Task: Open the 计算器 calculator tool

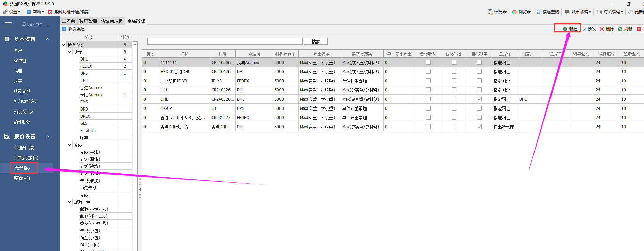Action: 497,12
